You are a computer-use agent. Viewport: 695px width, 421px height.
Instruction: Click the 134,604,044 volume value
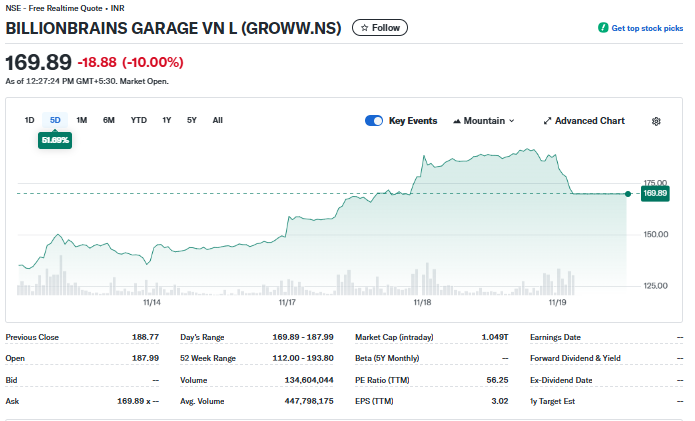point(309,380)
